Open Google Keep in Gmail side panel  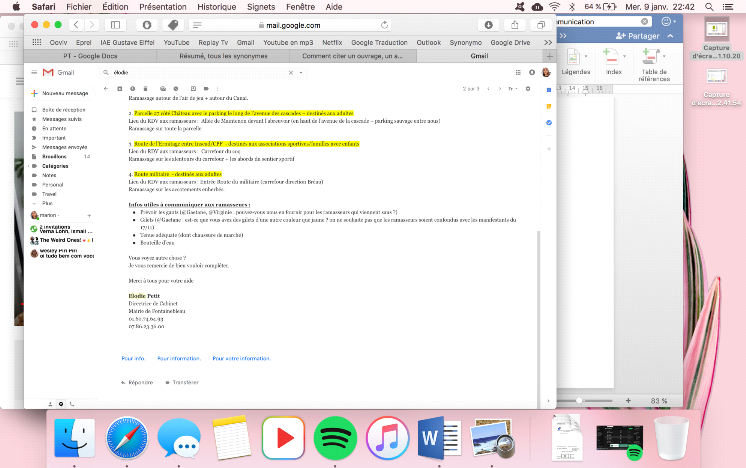pos(549,107)
